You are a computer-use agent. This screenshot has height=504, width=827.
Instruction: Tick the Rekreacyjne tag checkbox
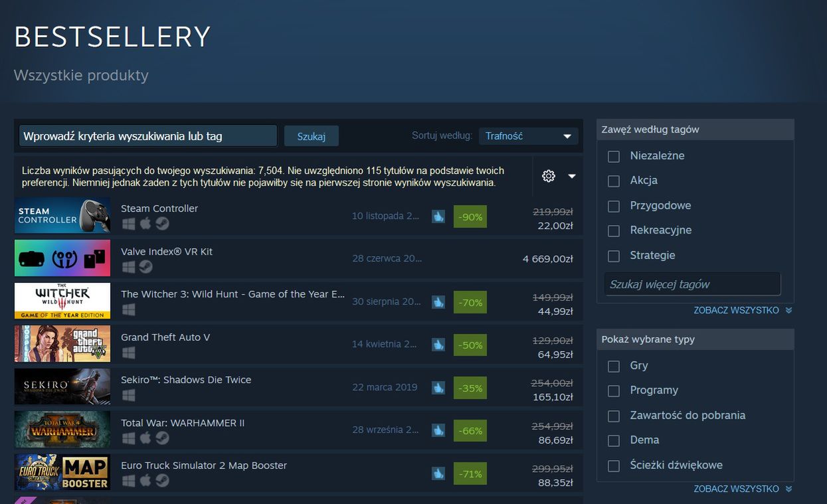pyautogui.click(x=614, y=230)
